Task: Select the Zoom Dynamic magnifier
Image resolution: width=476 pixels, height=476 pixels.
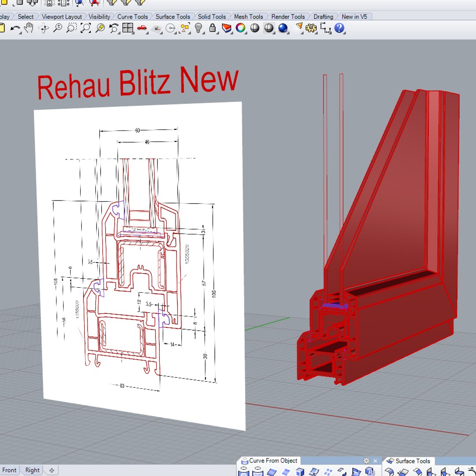Action: coord(57,28)
